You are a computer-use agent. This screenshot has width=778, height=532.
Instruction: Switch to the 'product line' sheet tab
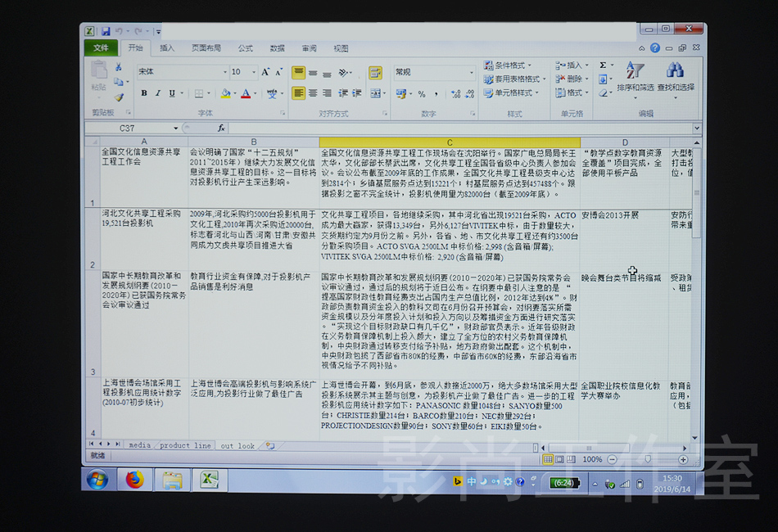pyautogui.click(x=185, y=446)
